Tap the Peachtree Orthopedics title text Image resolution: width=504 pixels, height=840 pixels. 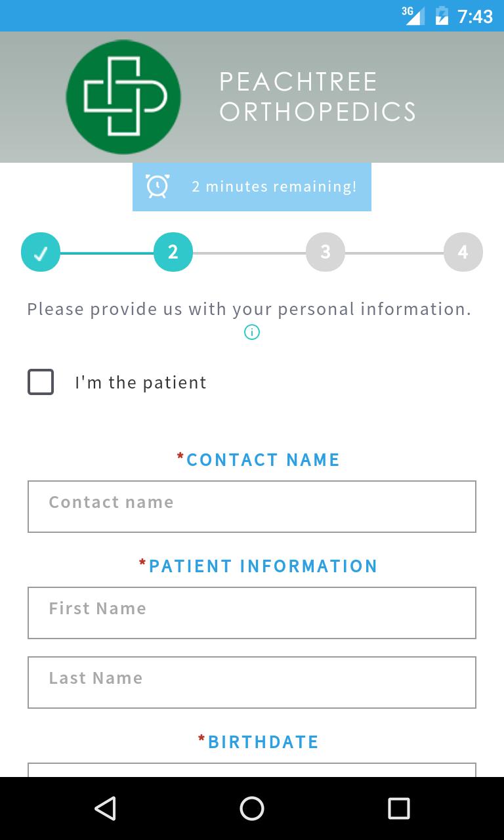pyautogui.click(x=318, y=97)
